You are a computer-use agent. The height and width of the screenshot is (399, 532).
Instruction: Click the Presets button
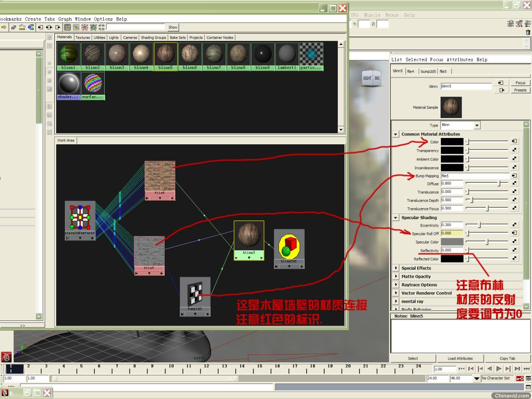coord(520,90)
